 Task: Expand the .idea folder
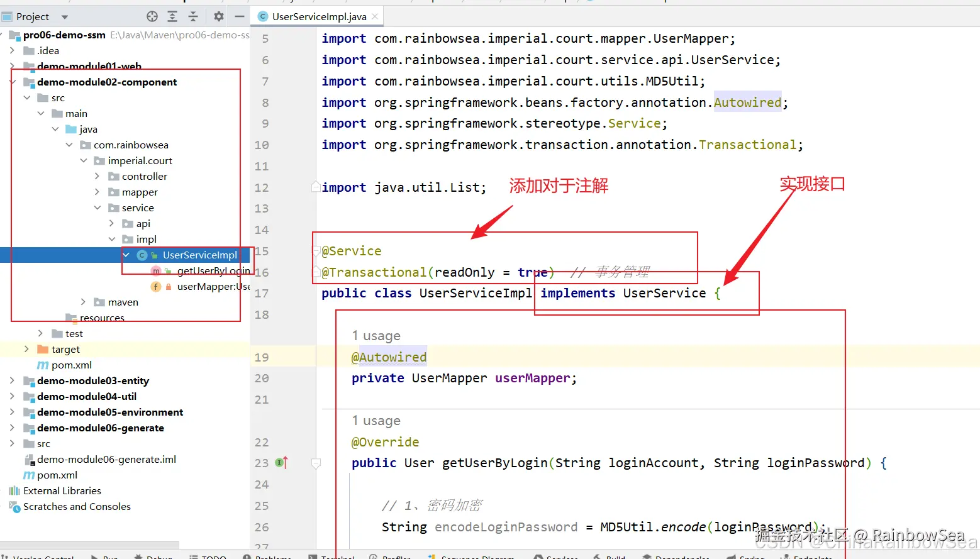pyautogui.click(x=12, y=50)
